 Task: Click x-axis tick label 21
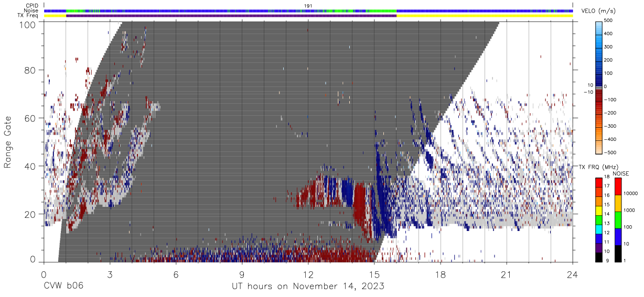(x=507, y=274)
